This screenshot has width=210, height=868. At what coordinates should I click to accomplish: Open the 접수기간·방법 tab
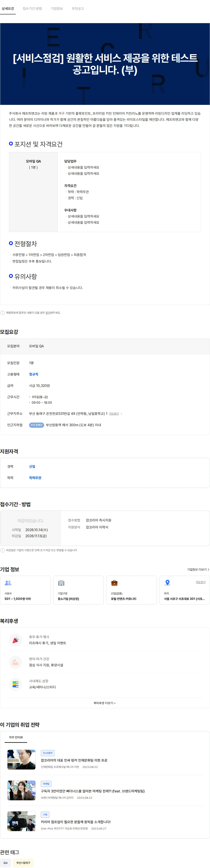pos(32,9)
